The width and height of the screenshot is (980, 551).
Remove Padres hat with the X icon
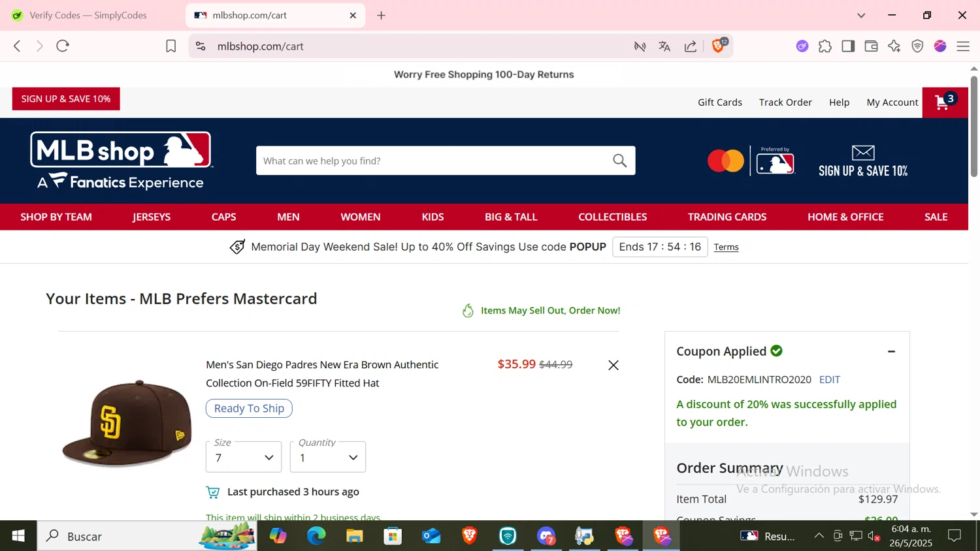(613, 365)
